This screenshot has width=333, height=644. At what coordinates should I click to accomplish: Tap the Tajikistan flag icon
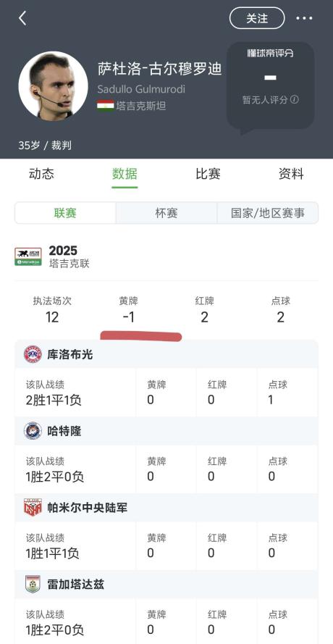click(106, 106)
